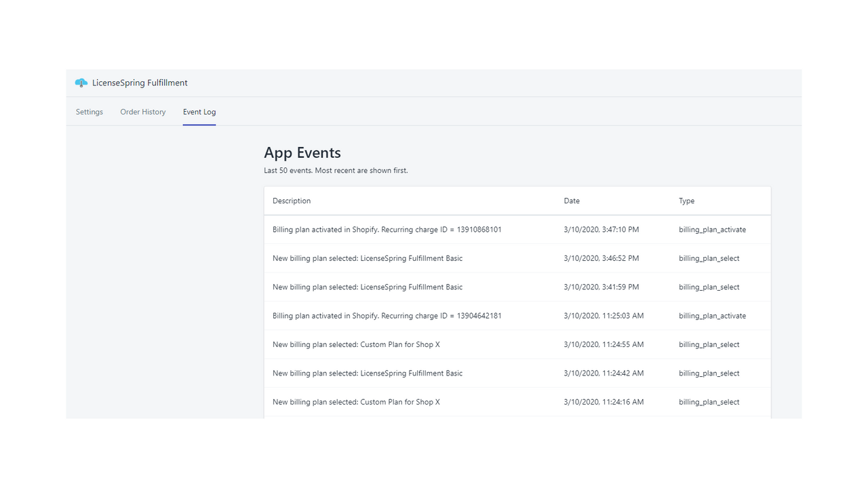Select the event with recurring charge ID 13904642181
Screen dimensions: 868x488
387,315
